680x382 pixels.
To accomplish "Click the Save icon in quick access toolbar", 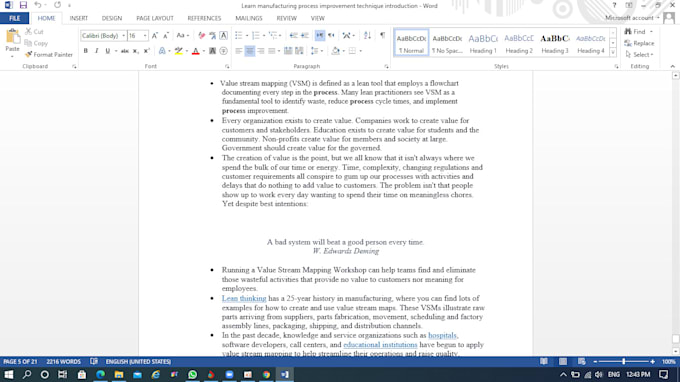I will (x=23, y=5).
